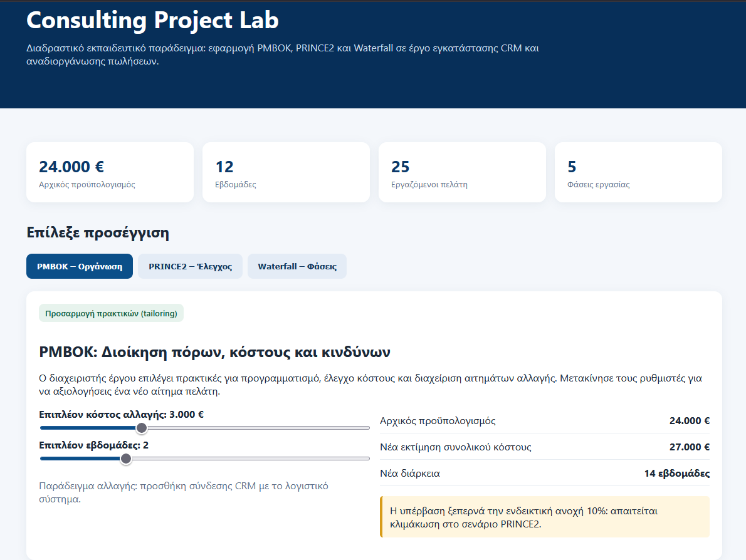Click the Προσαρμογή πρακτικών (tailoring) badge

click(111, 313)
